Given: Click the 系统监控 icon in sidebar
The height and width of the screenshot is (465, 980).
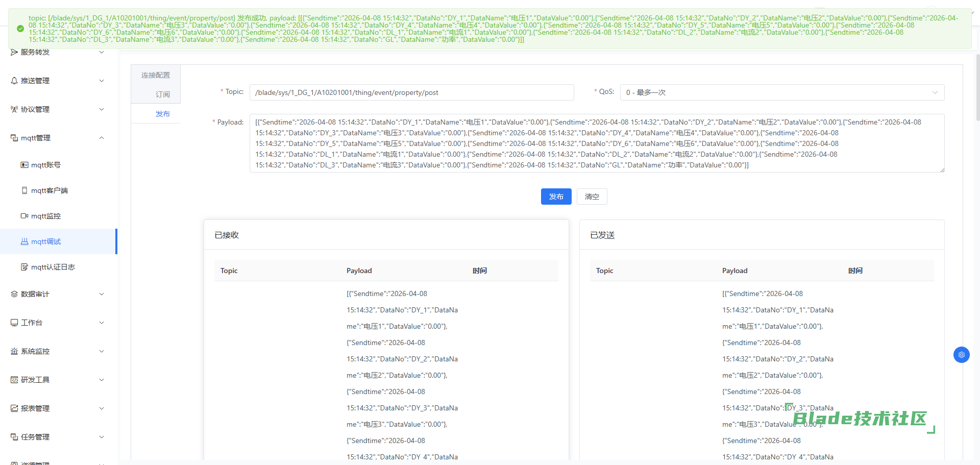Looking at the screenshot, I should (14, 351).
